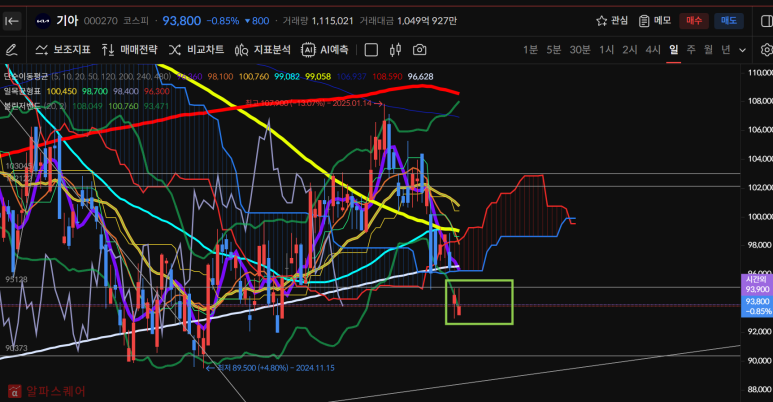The image size is (773, 402).
Task: Click the 시간외 93,900 after-hours price tag
Action: tap(757, 285)
